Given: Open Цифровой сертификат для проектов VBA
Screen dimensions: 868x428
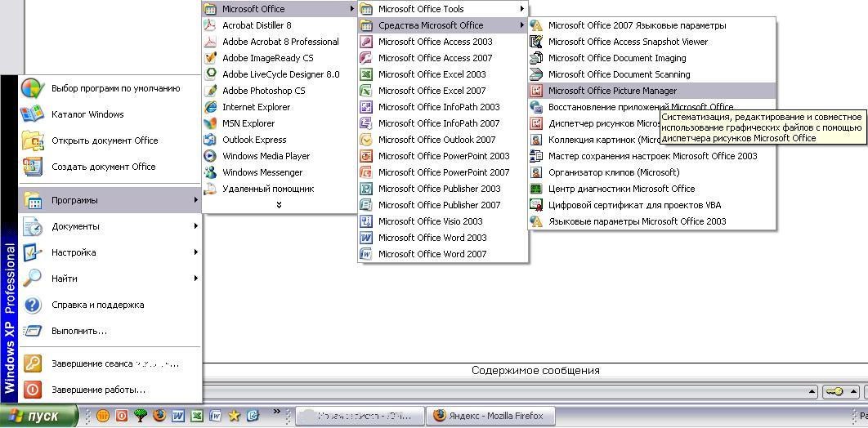Looking at the screenshot, I should click(652, 204).
